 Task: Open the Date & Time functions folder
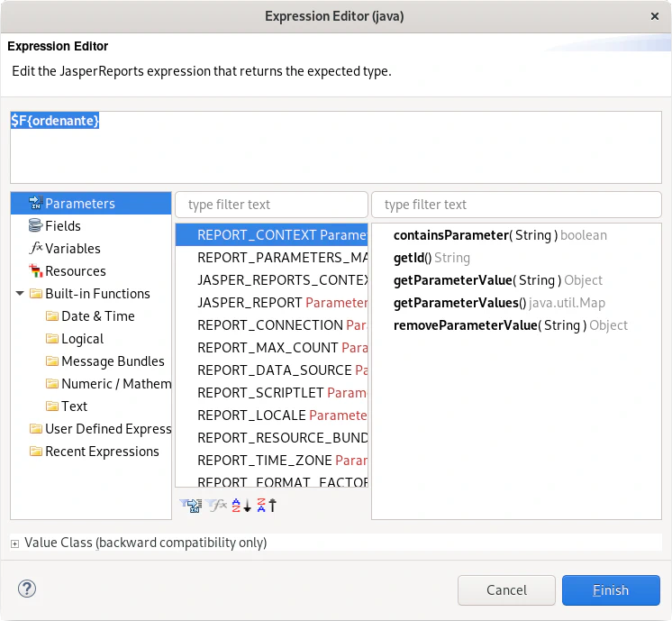[x=97, y=316]
